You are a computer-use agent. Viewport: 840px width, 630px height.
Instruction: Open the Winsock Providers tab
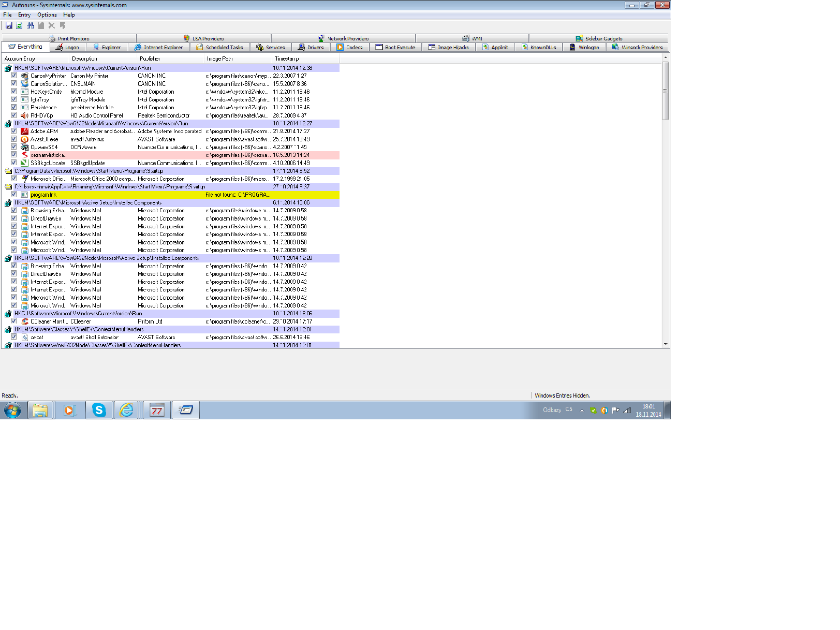(637, 48)
